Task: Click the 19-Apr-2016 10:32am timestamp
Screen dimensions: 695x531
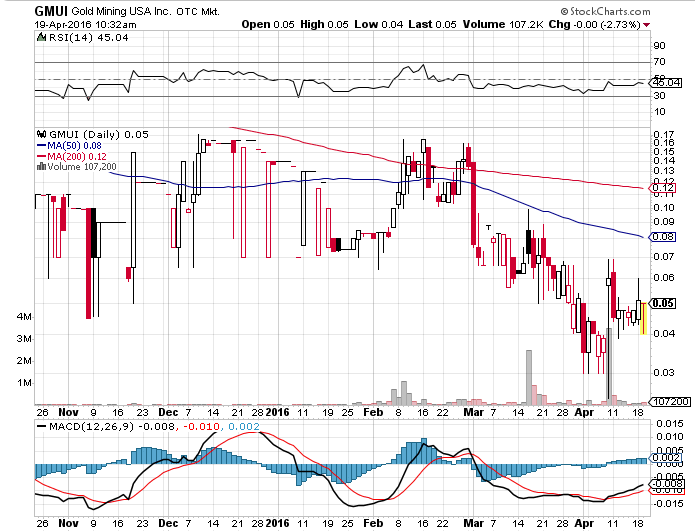Action: (x=85, y=25)
